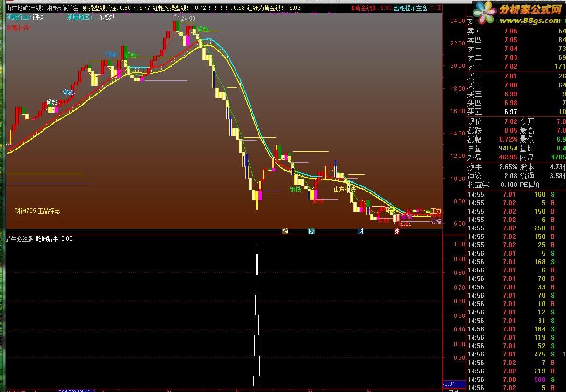
Task: Click the 0.60 indicator axis label
Action: (x=459, y=301)
